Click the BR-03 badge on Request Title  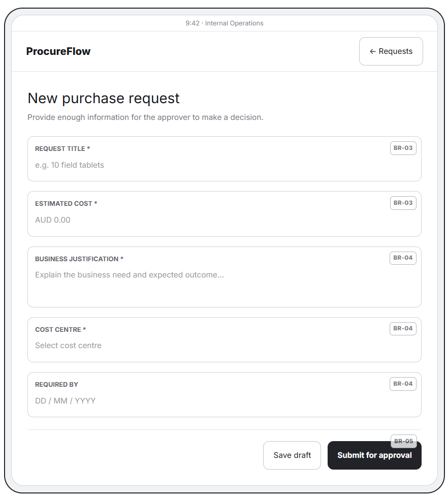(x=403, y=148)
